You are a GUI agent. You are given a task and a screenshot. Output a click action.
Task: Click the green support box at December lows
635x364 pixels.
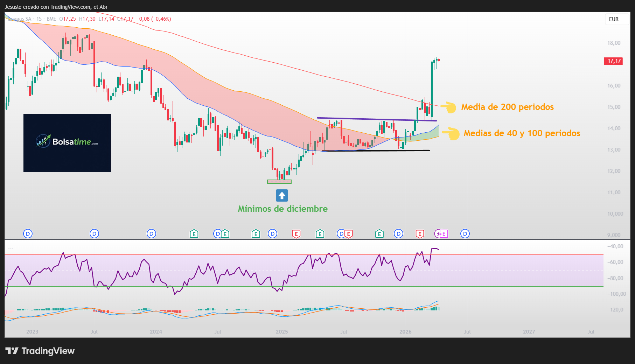point(279,182)
